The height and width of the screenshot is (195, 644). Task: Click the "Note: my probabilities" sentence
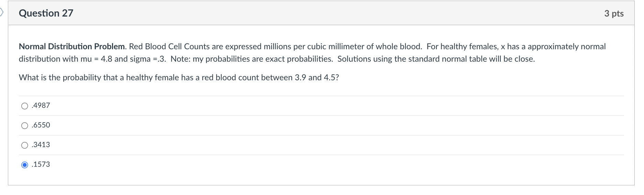pyautogui.click(x=251, y=59)
